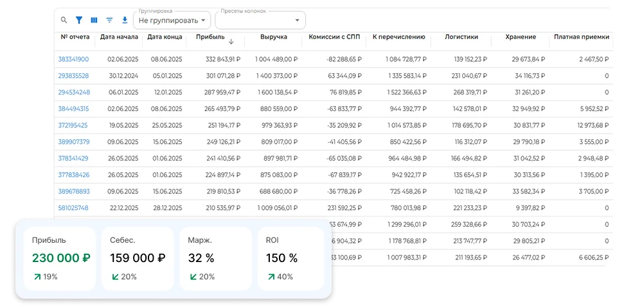644x307 pixels.
Task: Select the cell 1 084 728,77 ₽
Action: (405, 59)
